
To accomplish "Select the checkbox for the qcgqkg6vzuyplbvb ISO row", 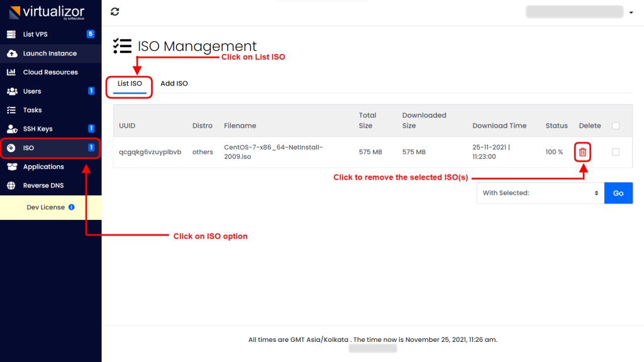I will pos(615,152).
